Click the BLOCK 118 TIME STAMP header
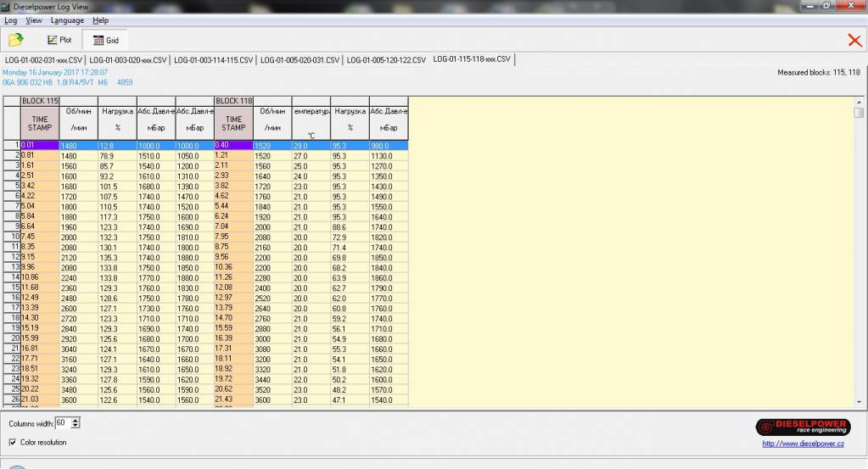 click(x=233, y=124)
